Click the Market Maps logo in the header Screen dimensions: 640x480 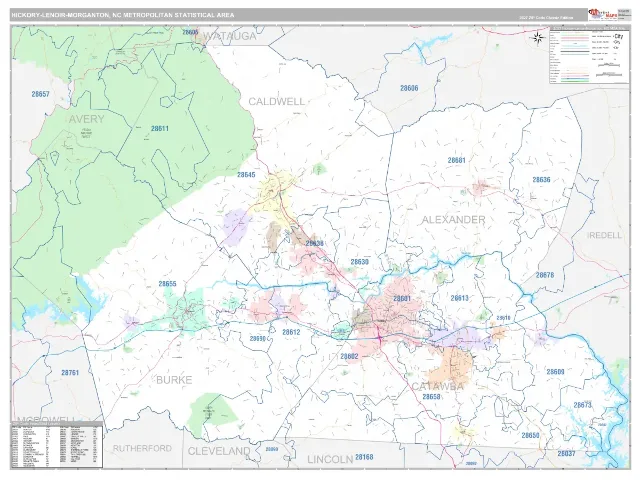click(602, 14)
